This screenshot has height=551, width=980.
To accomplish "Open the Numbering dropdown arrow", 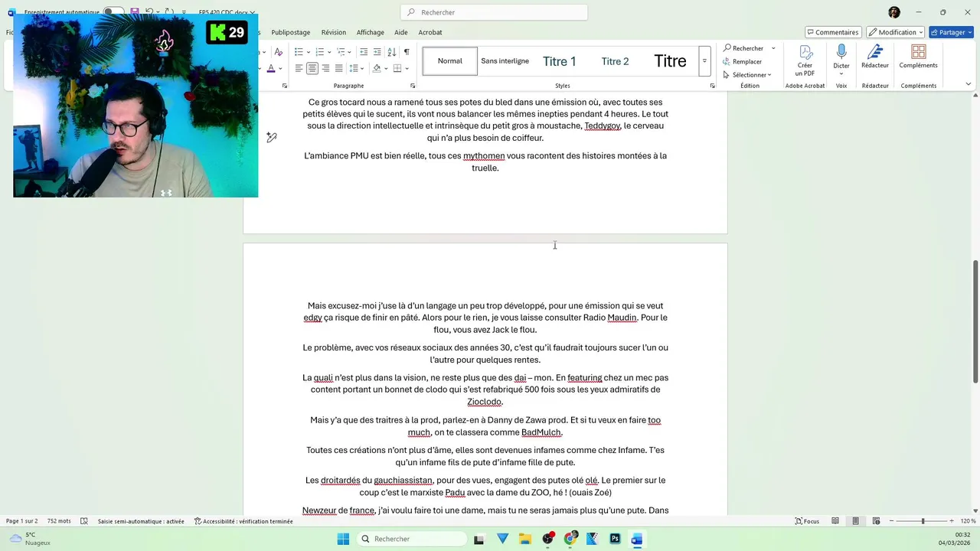I will point(328,52).
